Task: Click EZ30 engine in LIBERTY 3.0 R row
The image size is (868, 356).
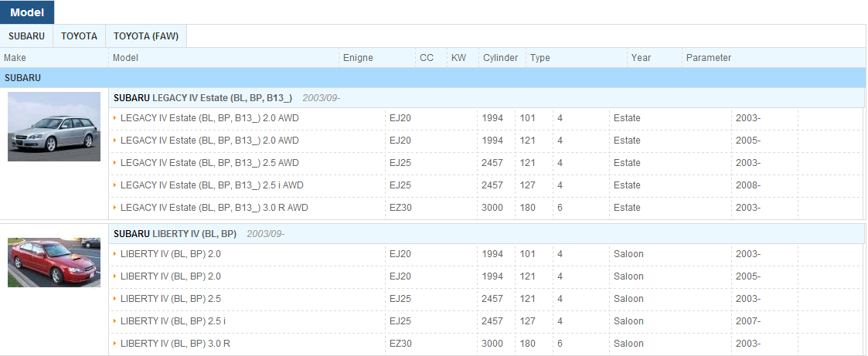Action: pos(400,344)
